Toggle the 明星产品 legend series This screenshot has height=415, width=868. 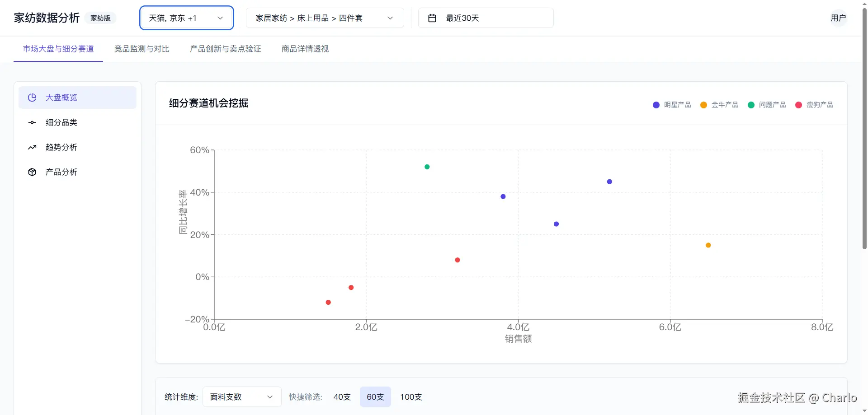click(x=672, y=105)
